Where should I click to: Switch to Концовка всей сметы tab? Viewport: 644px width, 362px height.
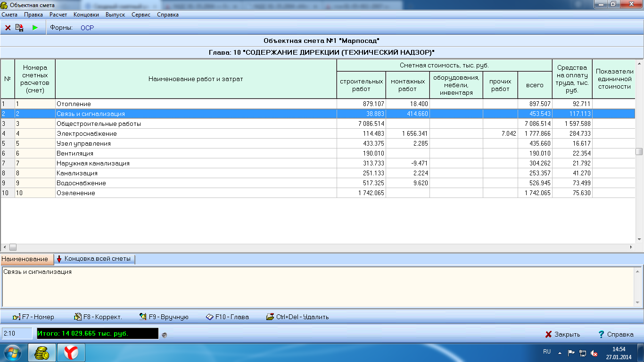pos(95,259)
